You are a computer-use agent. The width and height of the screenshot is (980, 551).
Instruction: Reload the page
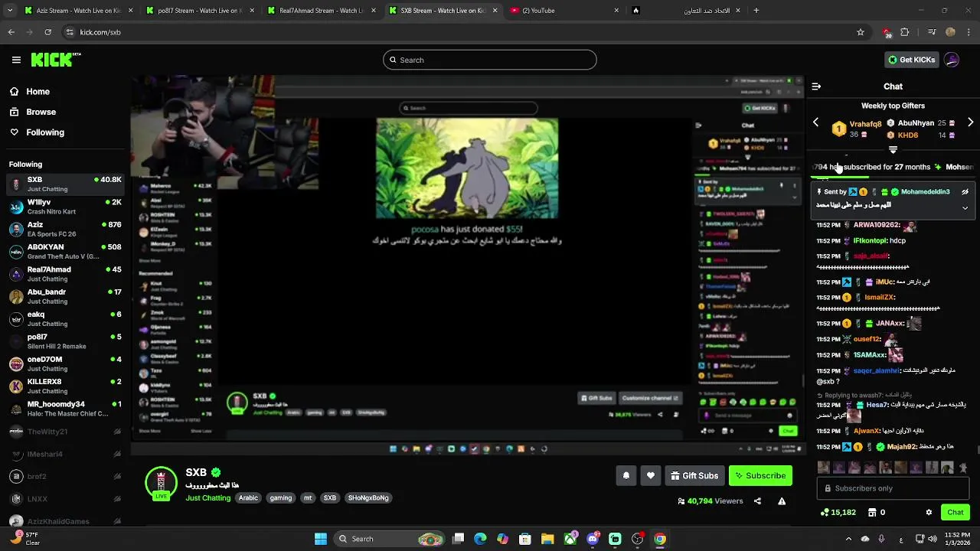pos(47,32)
